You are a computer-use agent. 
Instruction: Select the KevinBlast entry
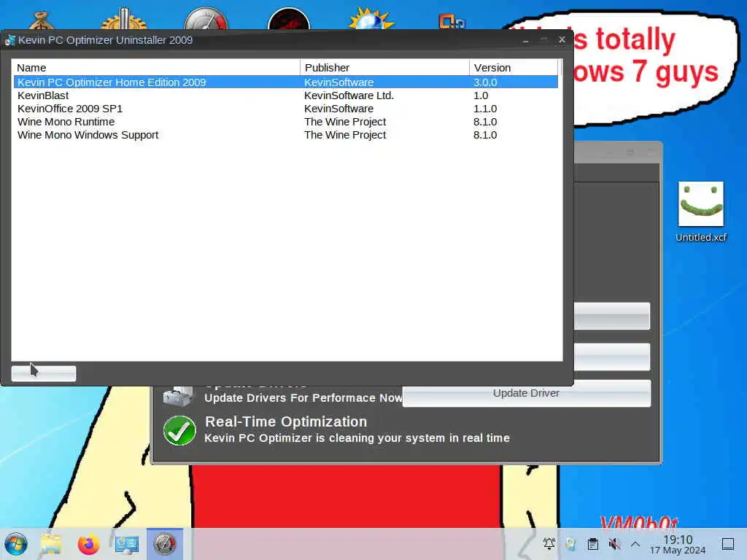(285, 96)
